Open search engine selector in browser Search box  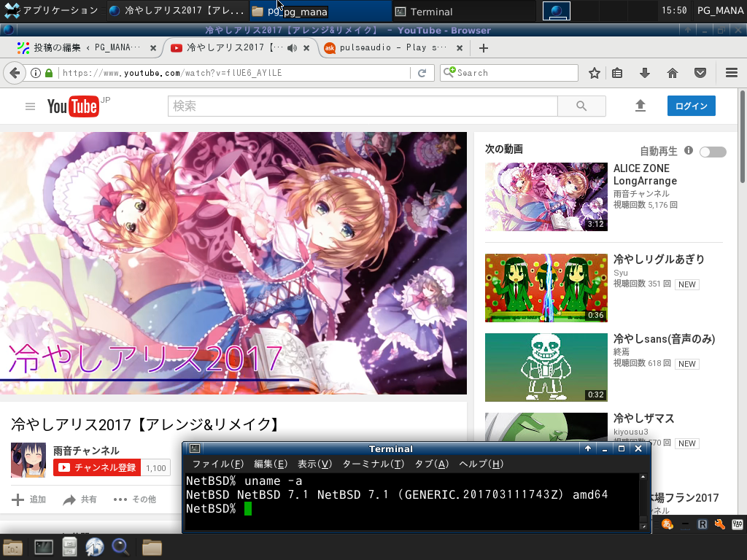click(x=449, y=72)
